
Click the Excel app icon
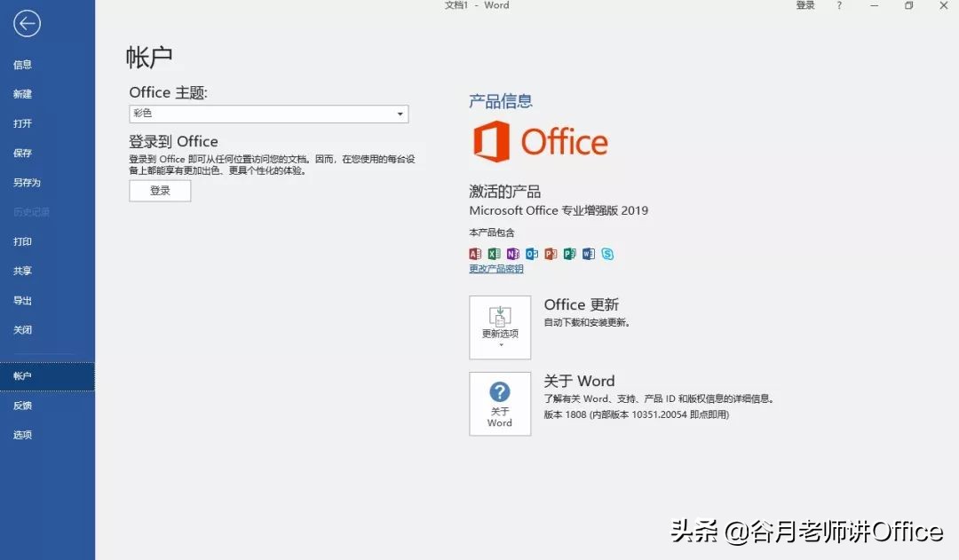coord(495,254)
